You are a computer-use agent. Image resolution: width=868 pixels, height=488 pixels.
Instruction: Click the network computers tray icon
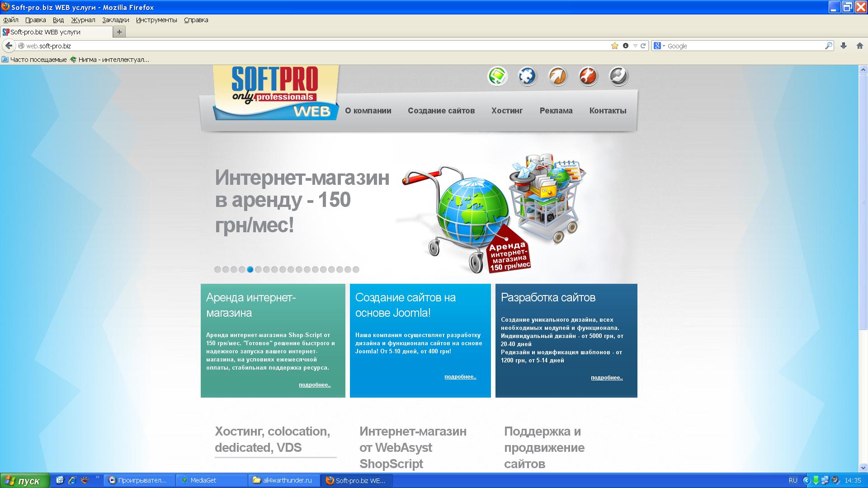[x=826, y=480]
